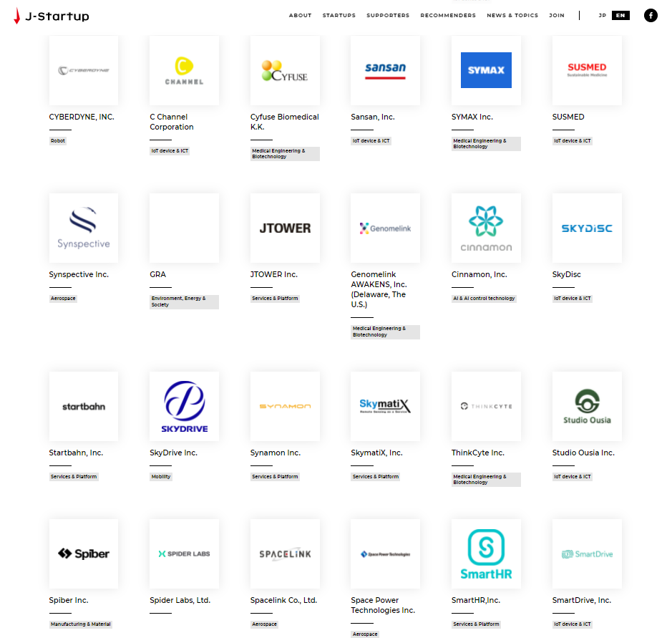Click Aerospace tag under Space Power Technologies
The height and width of the screenshot is (638, 672).
click(x=365, y=634)
